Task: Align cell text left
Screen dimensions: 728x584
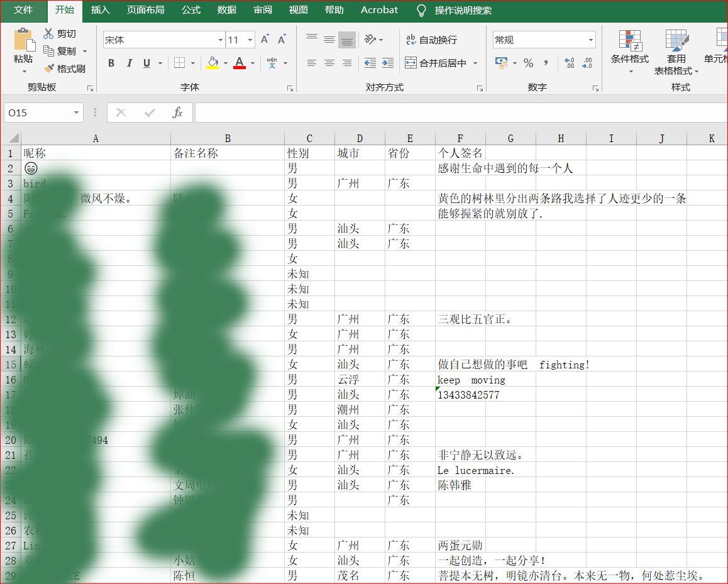Action: click(312, 63)
